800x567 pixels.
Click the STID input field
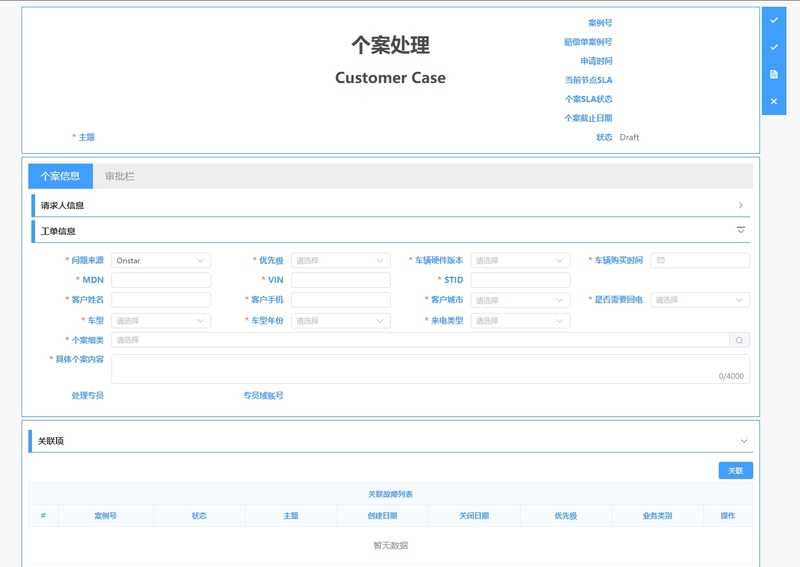[520, 280]
